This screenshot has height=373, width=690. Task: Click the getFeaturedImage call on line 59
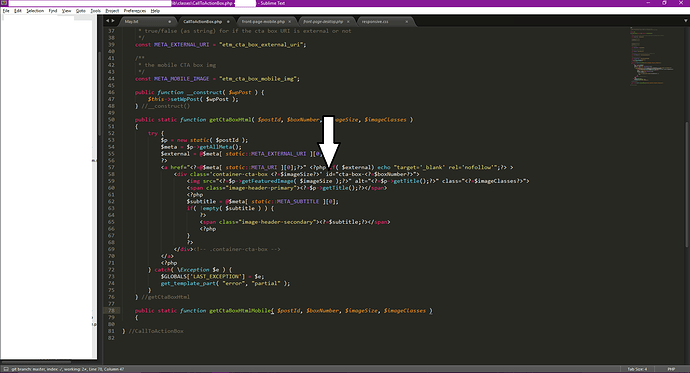tap(269, 181)
